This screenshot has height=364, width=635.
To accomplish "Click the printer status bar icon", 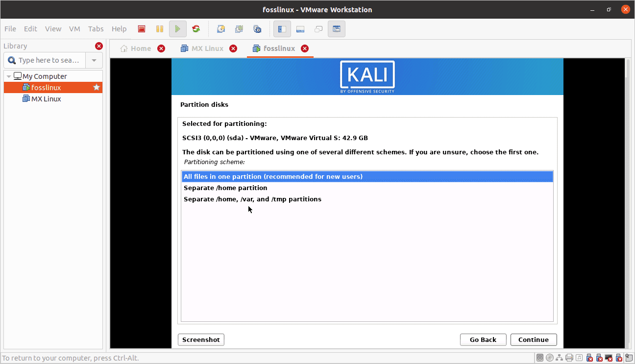I will click(x=569, y=358).
